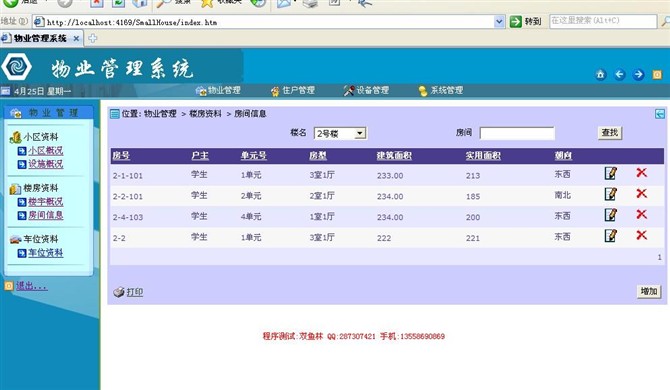Click the browser address bar URL
Image resolution: width=670 pixels, height=390 pixels.
click(x=132, y=22)
